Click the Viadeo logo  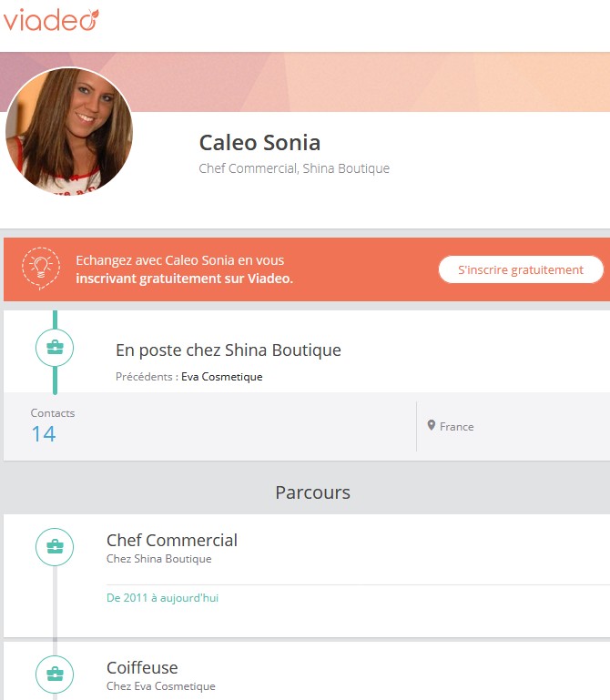pos(51,20)
